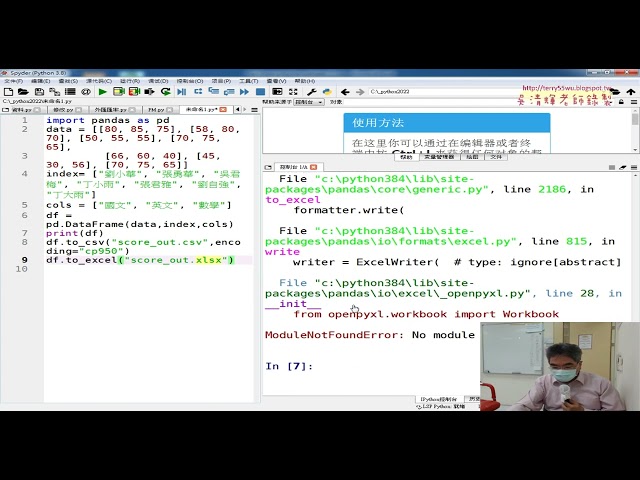Go up to the parent directory arrow

[x=631, y=92]
